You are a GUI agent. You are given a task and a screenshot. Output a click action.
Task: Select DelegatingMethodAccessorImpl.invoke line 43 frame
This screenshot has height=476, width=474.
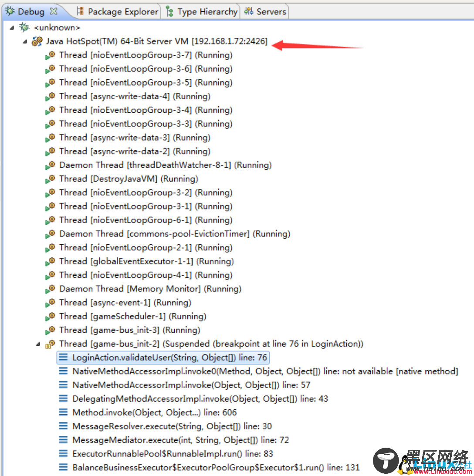pos(200,398)
